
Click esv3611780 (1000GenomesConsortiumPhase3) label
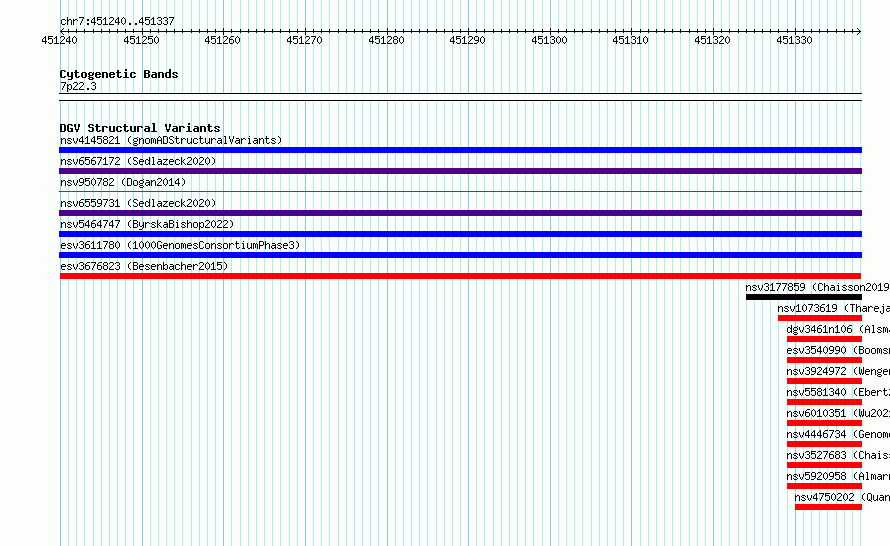point(180,245)
